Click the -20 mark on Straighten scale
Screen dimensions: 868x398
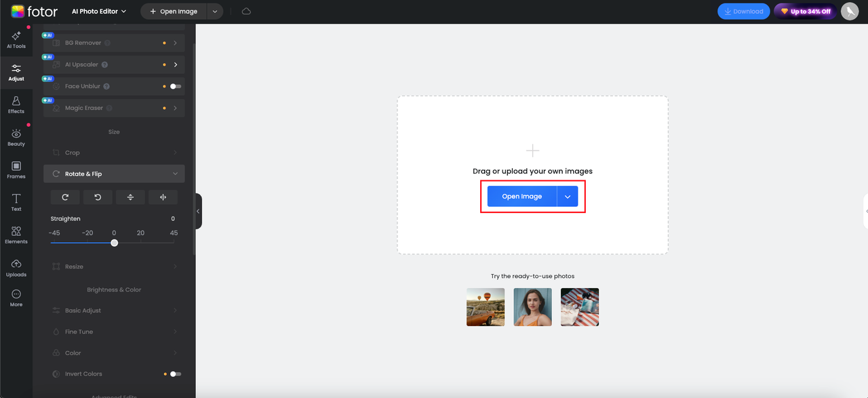point(87,233)
